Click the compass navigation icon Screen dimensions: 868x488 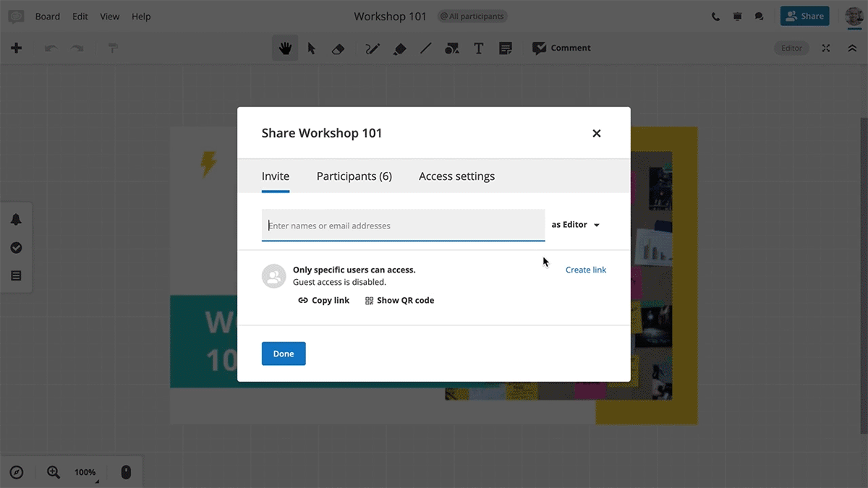pyautogui.click(x=17, y=472)
